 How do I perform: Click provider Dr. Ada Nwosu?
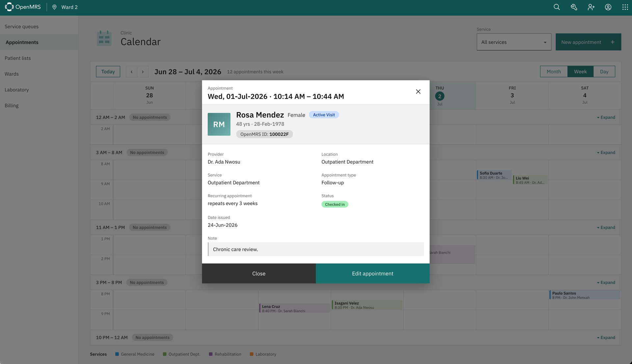point(224,162)
